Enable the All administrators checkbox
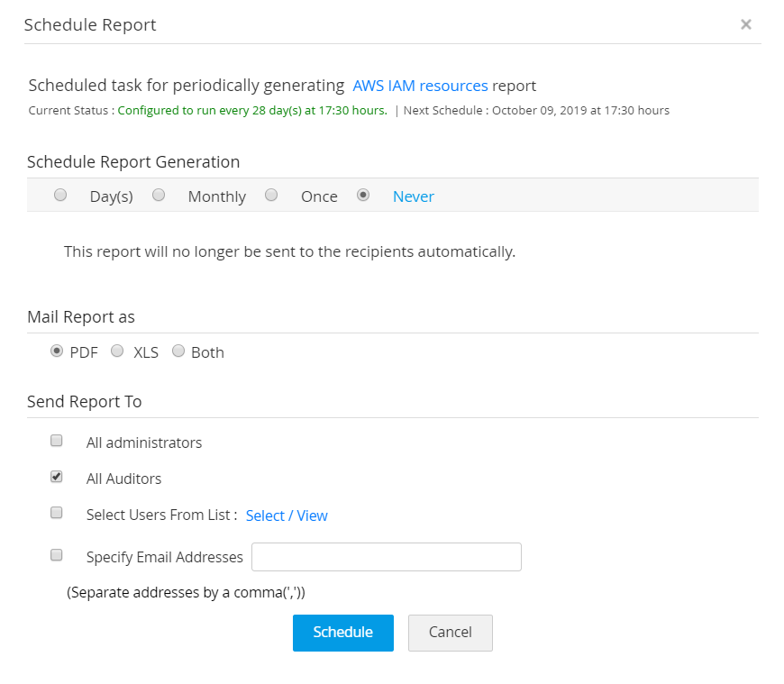 coord(57,441)
